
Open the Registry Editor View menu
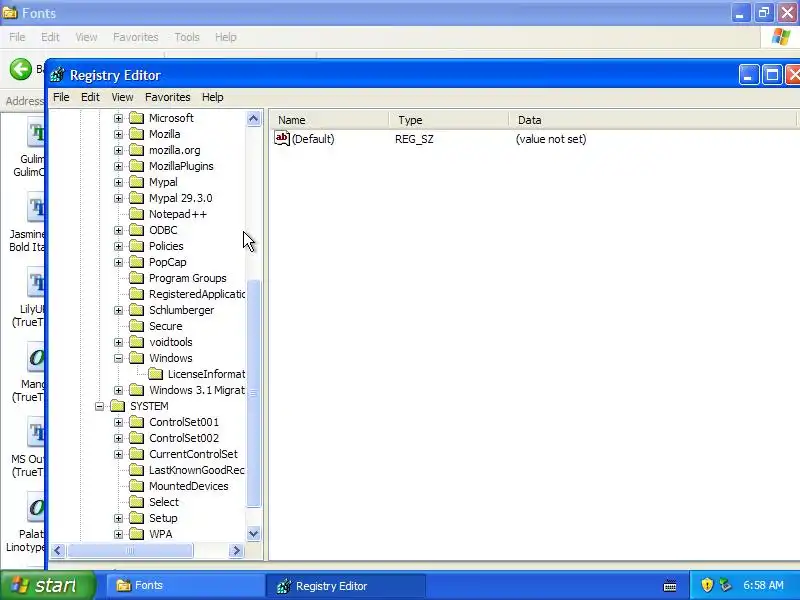coord(122,97)
